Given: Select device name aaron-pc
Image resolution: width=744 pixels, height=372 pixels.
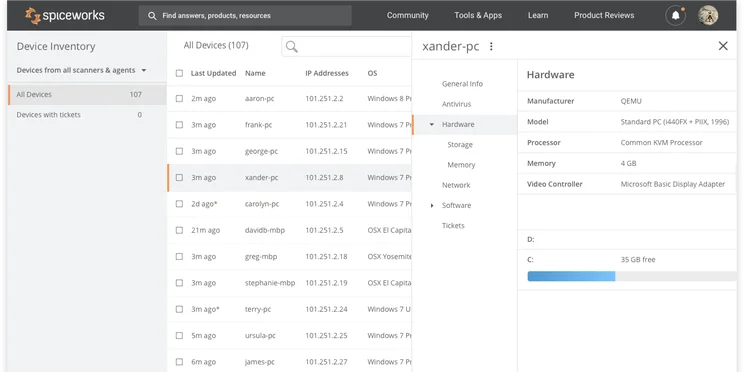Looking at the screenshot, I should pyautogui.click(x=260, y=99).
